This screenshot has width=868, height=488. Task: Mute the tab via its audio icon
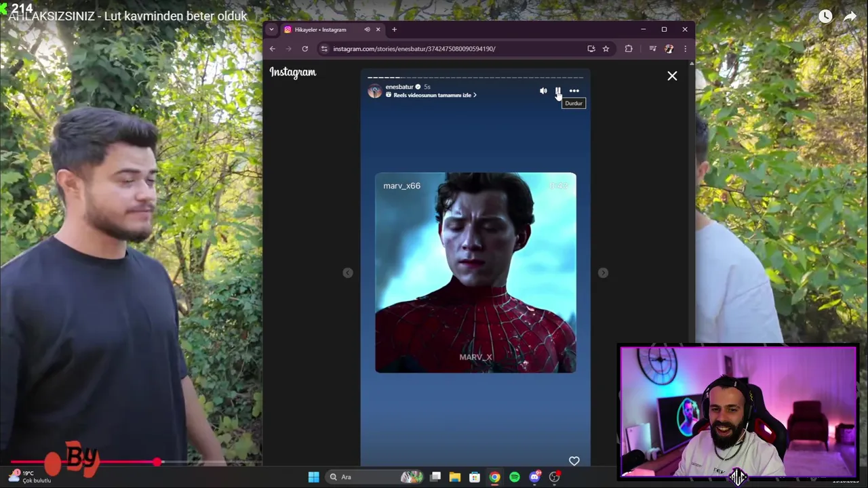tap(367, 29)
